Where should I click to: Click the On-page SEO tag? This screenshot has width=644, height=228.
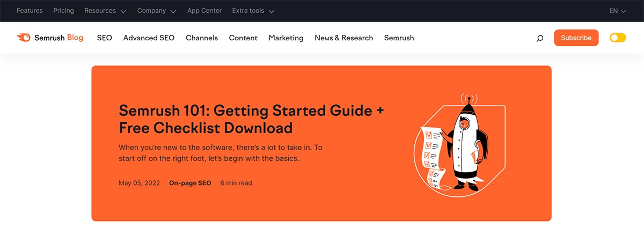tap(190, 183)
